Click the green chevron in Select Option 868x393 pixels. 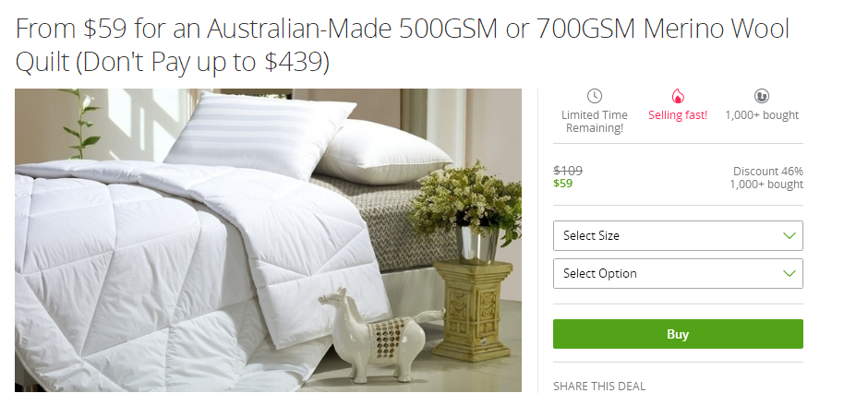(x=790, y=273)
